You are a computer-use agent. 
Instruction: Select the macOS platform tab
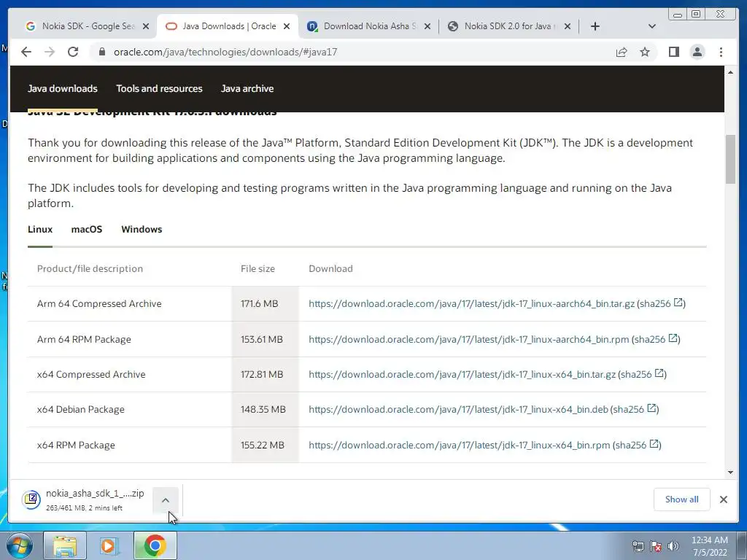87,229
